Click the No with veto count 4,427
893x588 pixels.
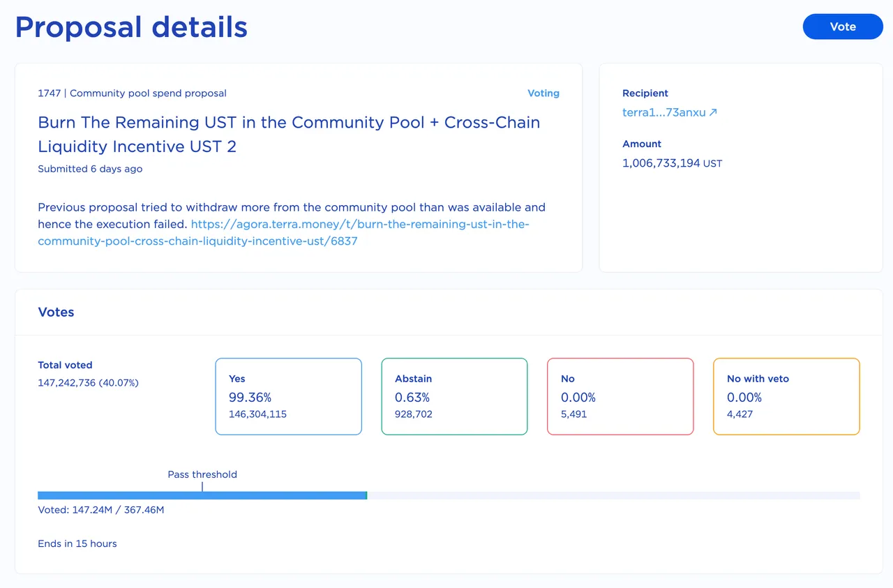[740, 414]
